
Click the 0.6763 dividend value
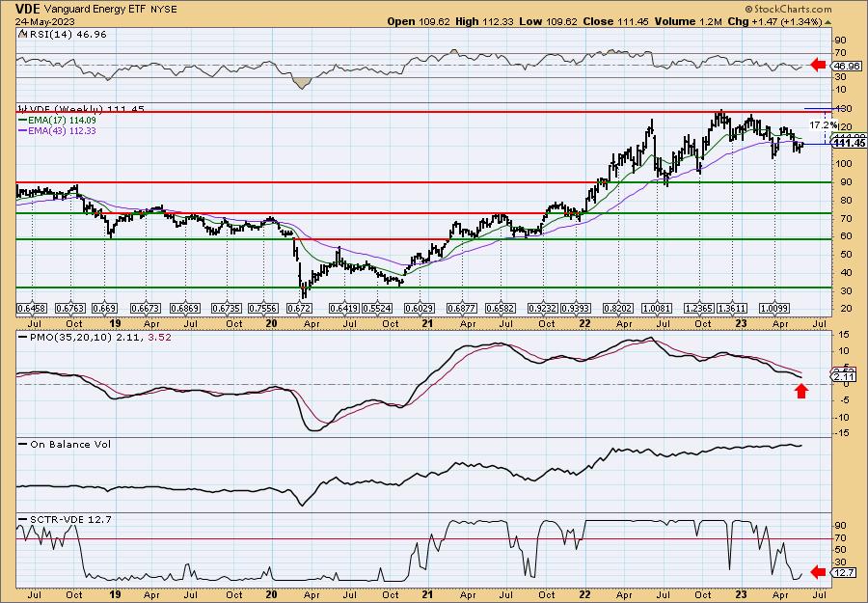coord(70,308)
